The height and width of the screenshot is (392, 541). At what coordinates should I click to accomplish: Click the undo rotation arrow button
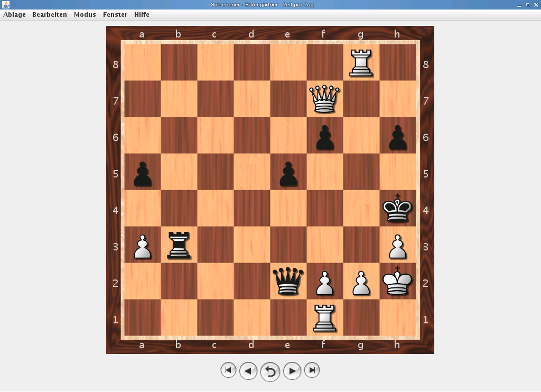click(270, 370)
